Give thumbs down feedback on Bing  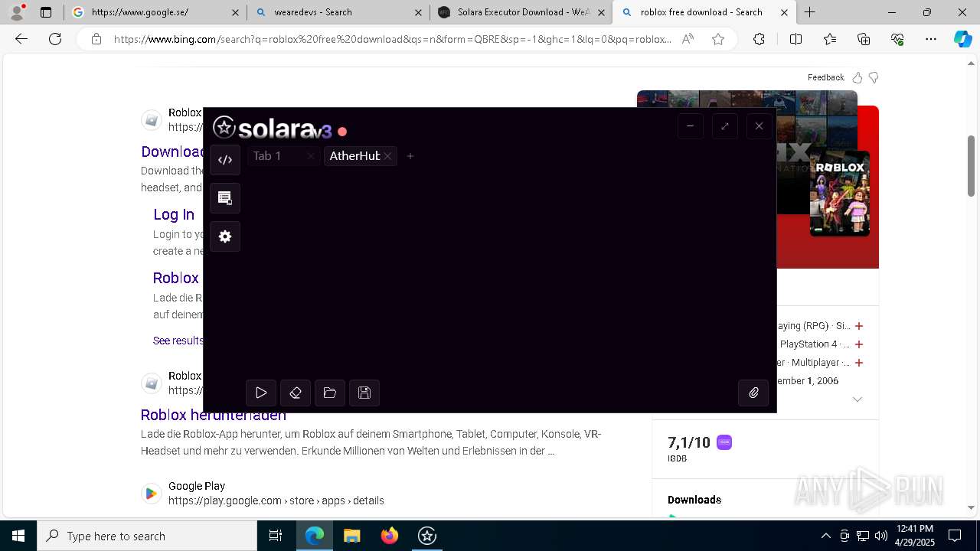[x=874, y=77]
